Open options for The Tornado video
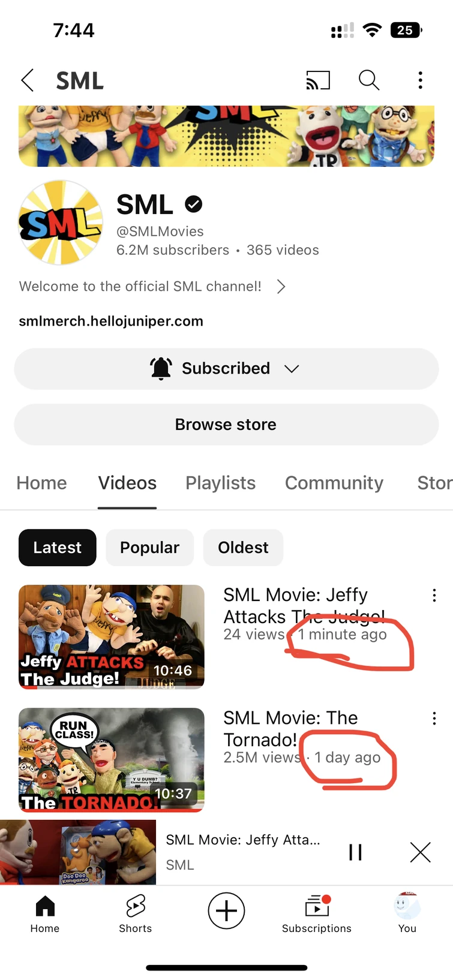The width and height of the screenshot is (453, 980). click(x=434, y=719)
